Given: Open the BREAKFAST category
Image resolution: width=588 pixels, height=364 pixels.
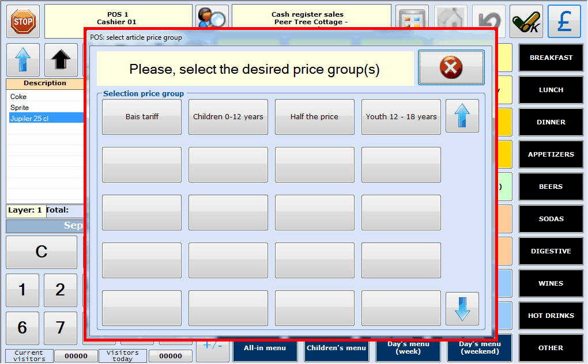Looking at the screenshot, I should (551, 58).
